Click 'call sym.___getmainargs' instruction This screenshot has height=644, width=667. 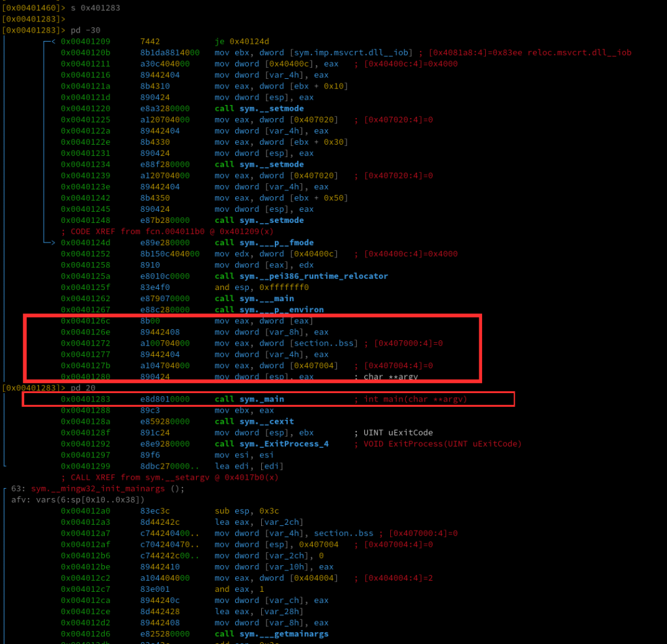tap(271, 634)
